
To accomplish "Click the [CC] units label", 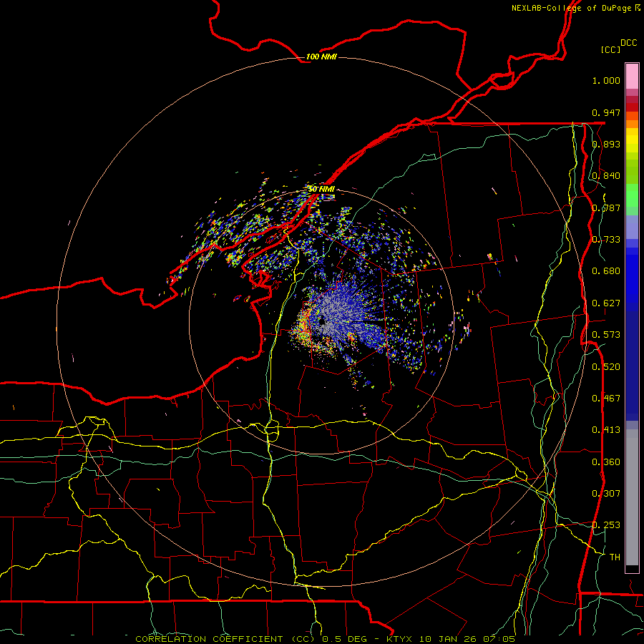I will pos(610,49).
